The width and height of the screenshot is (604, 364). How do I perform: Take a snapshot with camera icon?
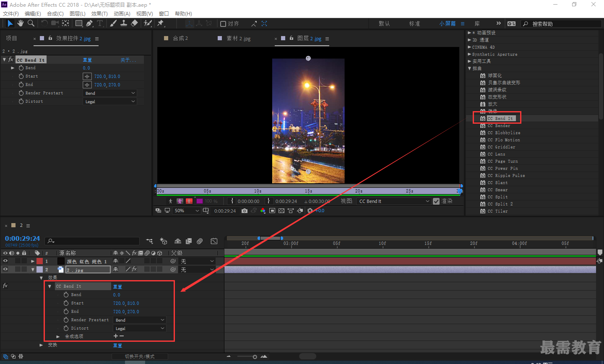[245, 211]
